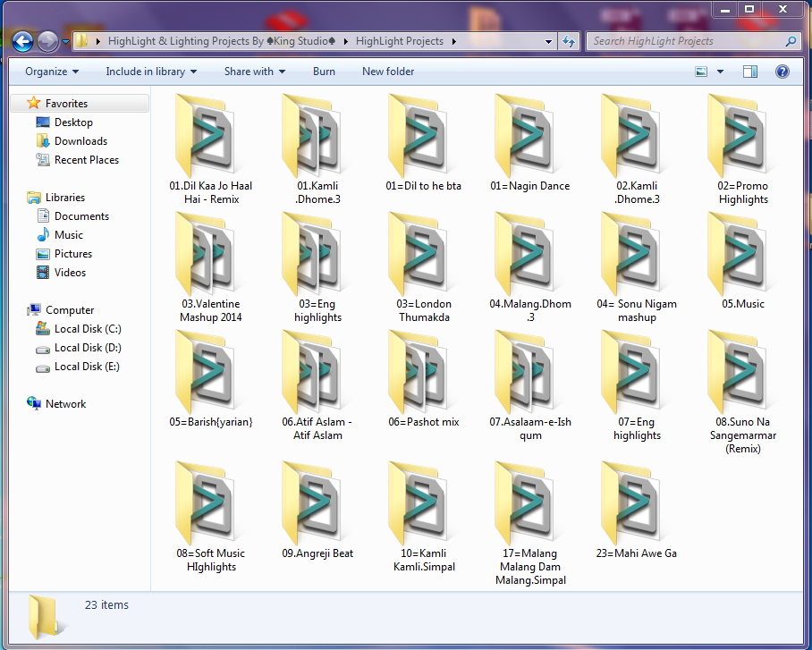Expand breadcrumb arrow after King Studio

pos(345,41)
